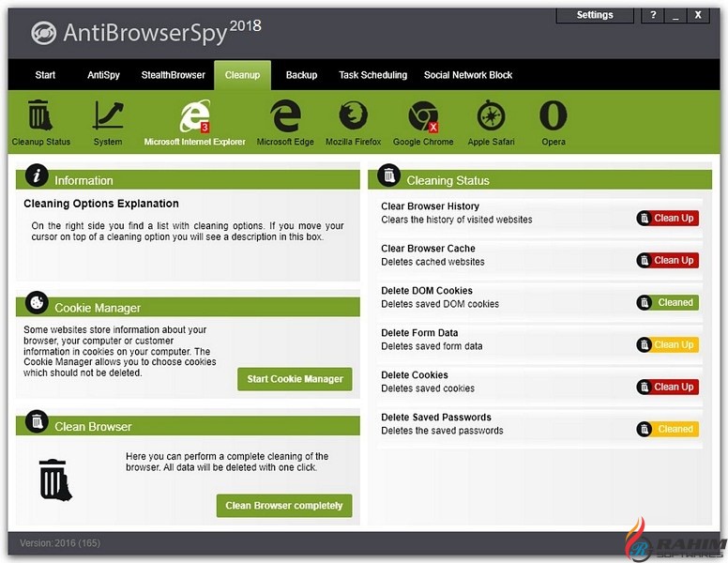Click the Cleaning Status header trash icon

[389, 175]
